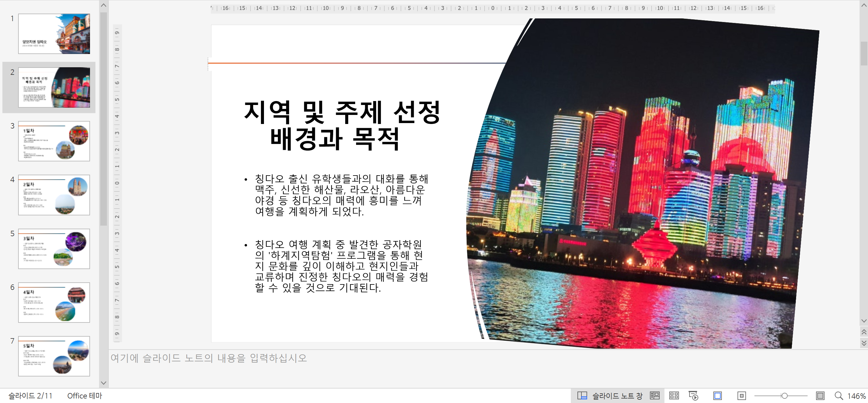Switch to normal view icon
The width and height of the screenshot is (868, 403).
point(655,395)
